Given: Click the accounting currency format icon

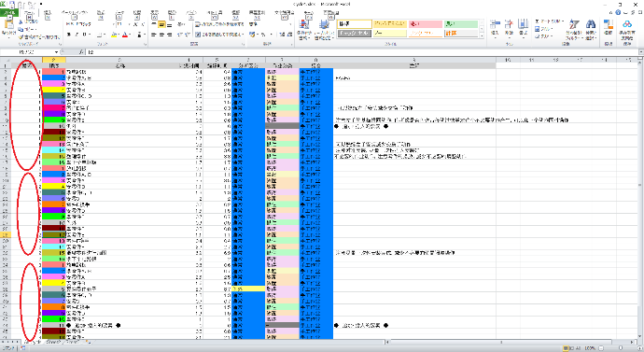Looking at the screenshot, I should [253, 35].
